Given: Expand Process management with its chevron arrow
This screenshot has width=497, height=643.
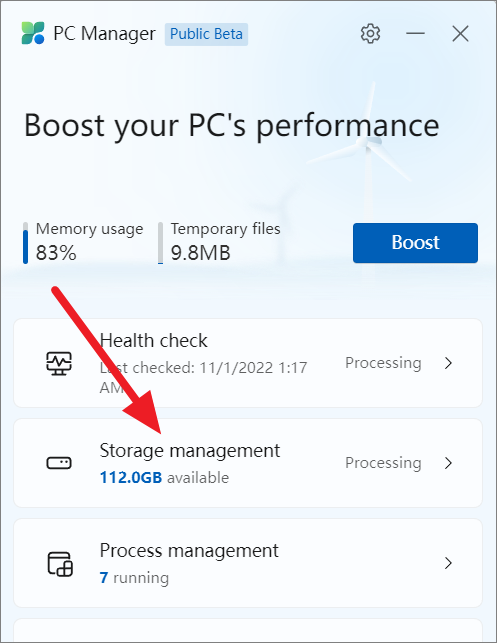Looking at the screenshot, I should [449, 563].
